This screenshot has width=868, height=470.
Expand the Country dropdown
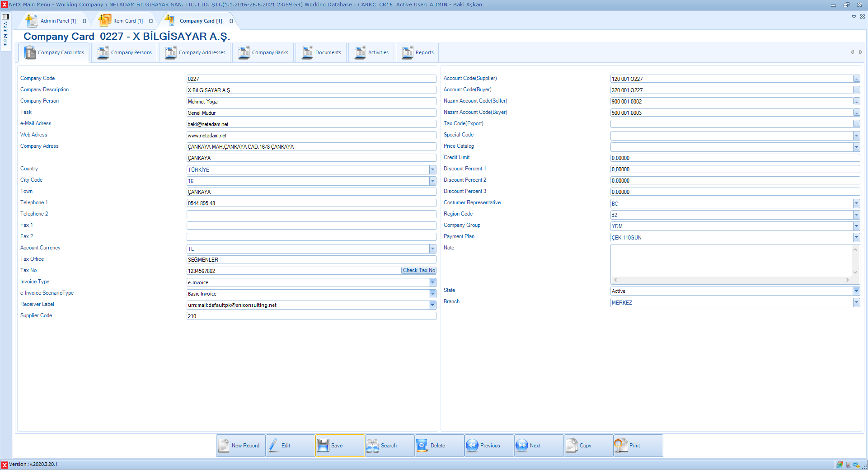point(432,169)
